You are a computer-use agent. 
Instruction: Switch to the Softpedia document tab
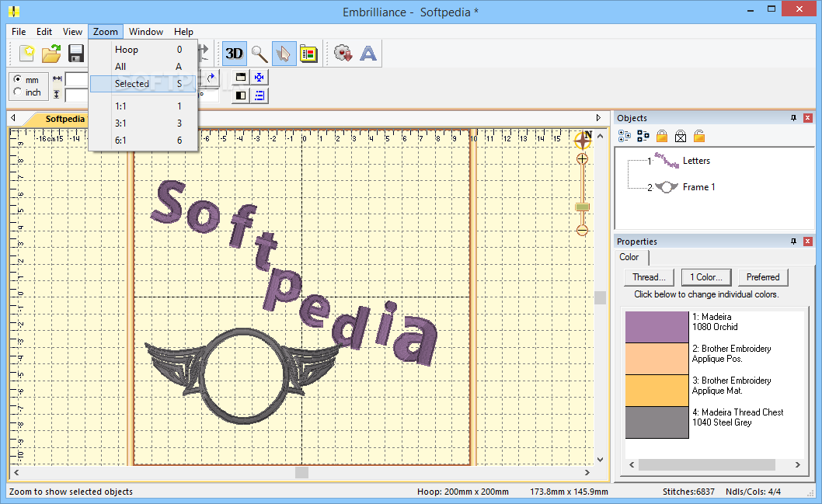pyautogui.click(x=64, y=119)
